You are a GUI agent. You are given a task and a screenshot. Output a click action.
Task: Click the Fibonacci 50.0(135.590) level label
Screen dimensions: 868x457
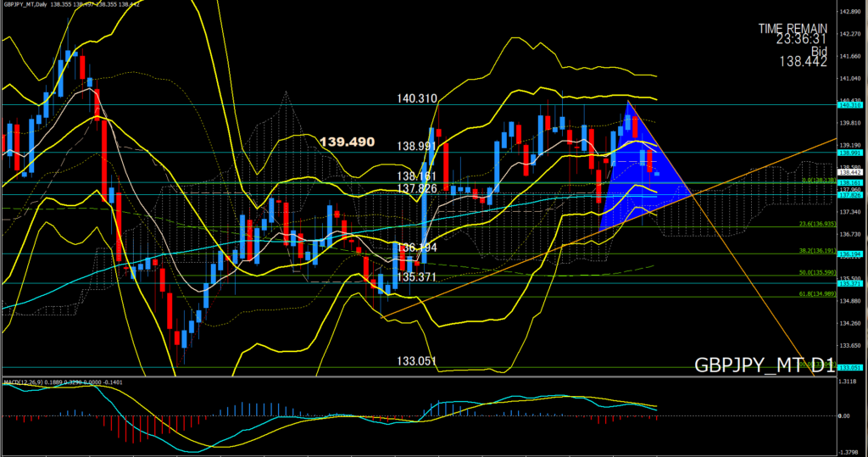[818, 272]
